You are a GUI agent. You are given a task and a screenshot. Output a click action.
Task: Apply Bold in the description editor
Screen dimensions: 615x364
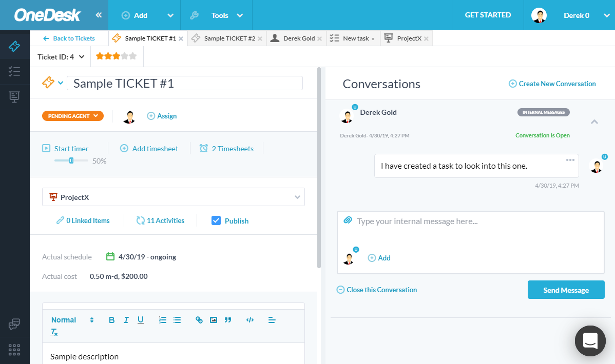111,319
